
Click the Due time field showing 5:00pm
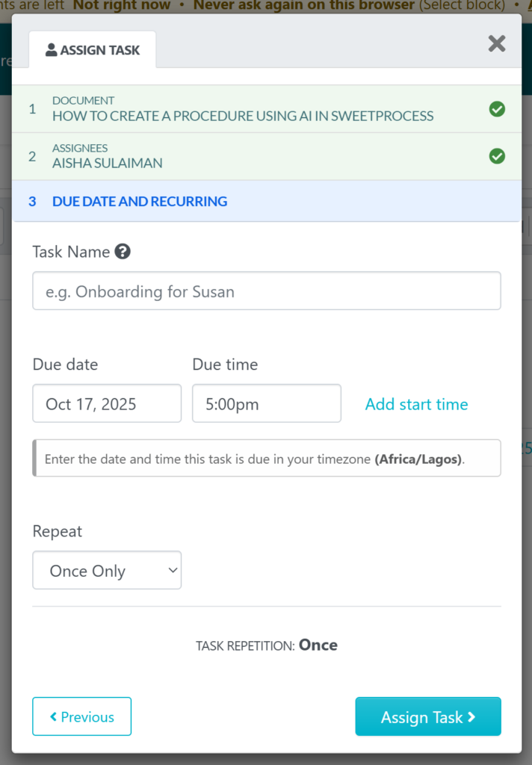click(266, 403)
